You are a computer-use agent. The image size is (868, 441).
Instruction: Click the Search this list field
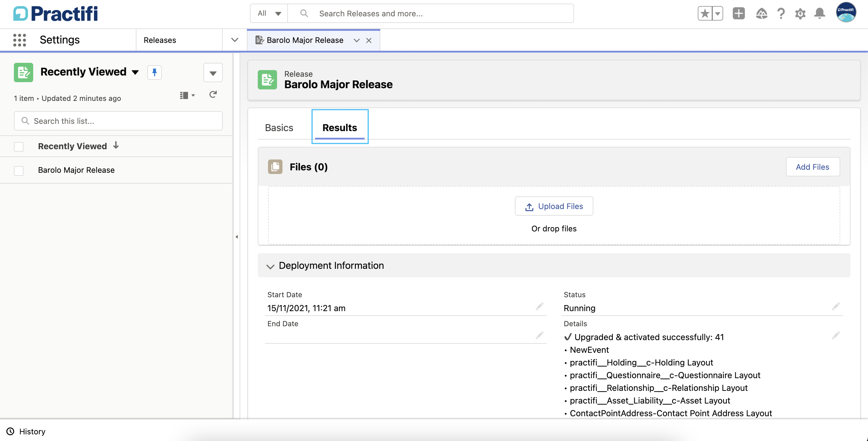pos(118,121)
